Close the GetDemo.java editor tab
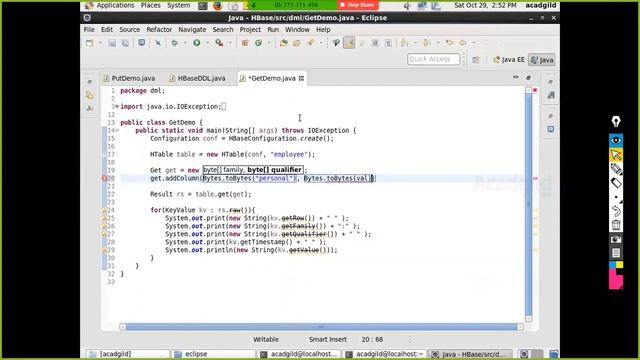This screenshot has height=360, width=640. [x=301, y=78]
